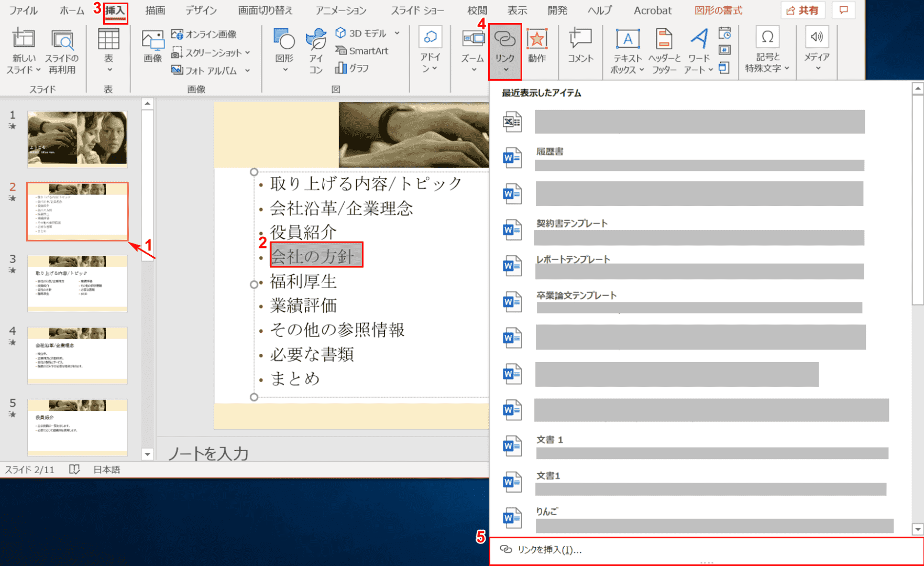
Task: Open Reuse Slides (スライドの再利用)
Action: [x=62, y=51]
